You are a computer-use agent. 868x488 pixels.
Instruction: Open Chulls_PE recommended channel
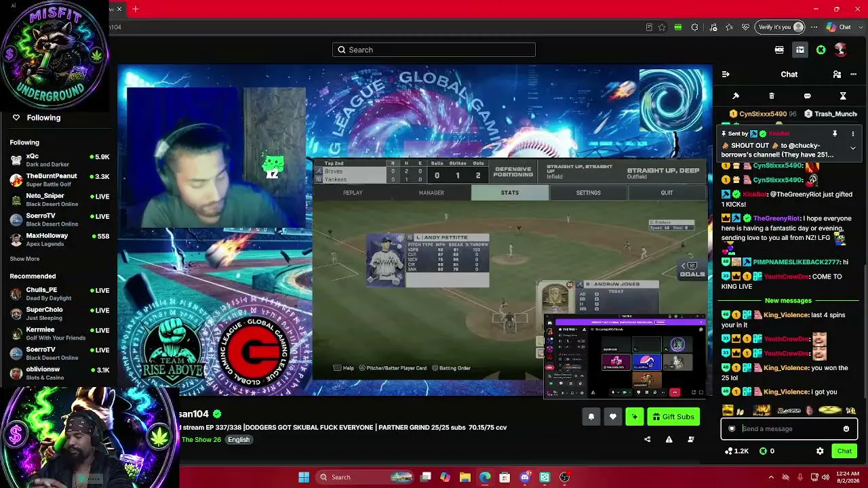coord(59,293)
